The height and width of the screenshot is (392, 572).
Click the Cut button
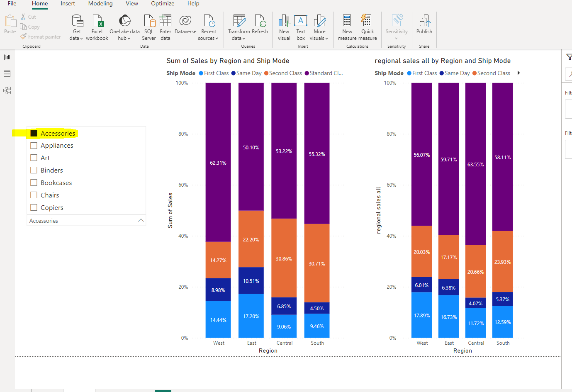tap(29, 17)
